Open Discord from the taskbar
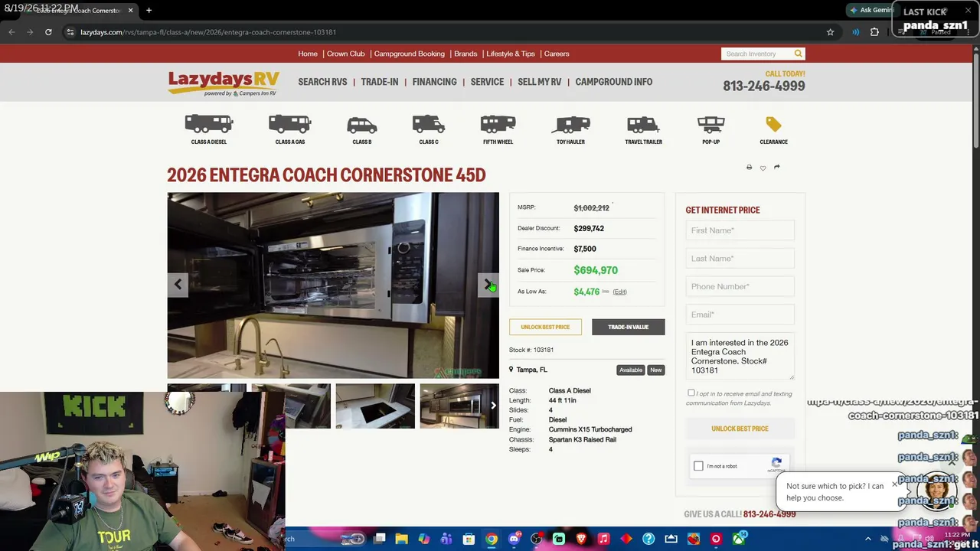The width and height of the screenshot is (980, 551). coord(514,539)
